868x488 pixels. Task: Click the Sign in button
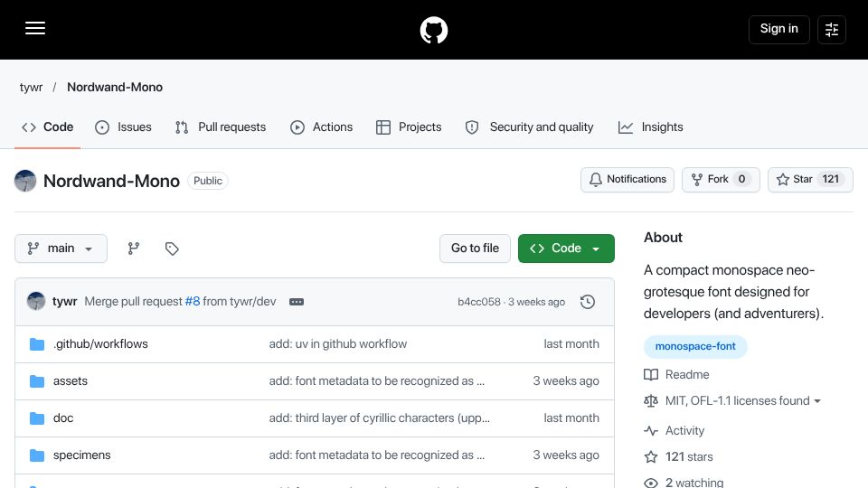(x=778, y=29)
